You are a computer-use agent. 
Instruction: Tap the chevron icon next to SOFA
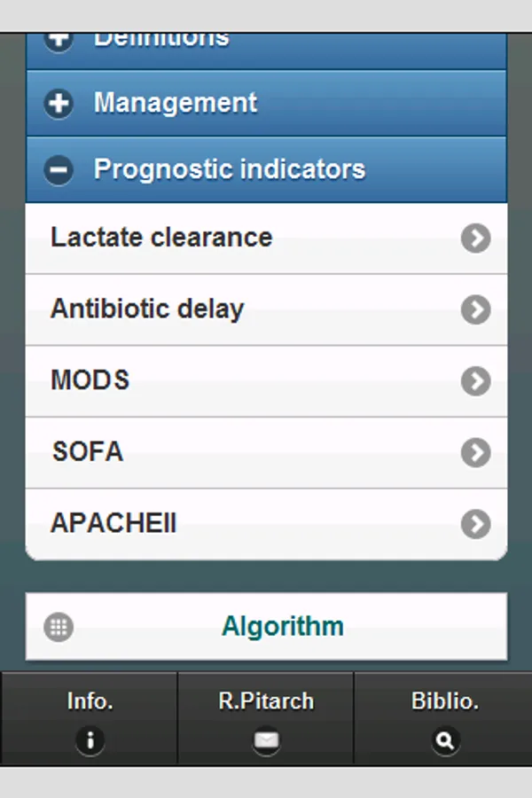coord(475,452)
